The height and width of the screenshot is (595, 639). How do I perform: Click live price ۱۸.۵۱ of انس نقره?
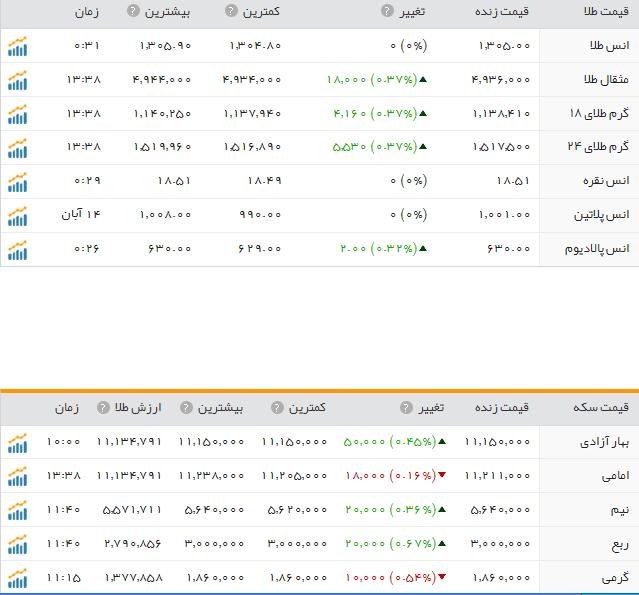(x=513, y=181)
